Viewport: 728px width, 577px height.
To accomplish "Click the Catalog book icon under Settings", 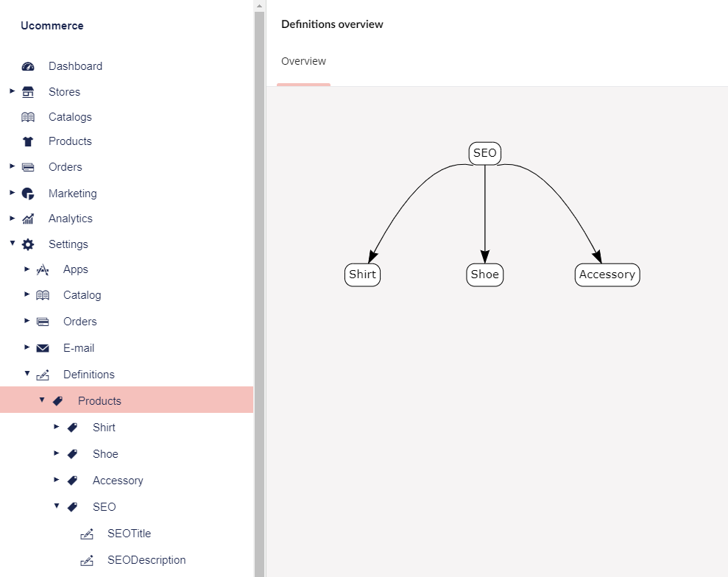I will click(43, 295).
